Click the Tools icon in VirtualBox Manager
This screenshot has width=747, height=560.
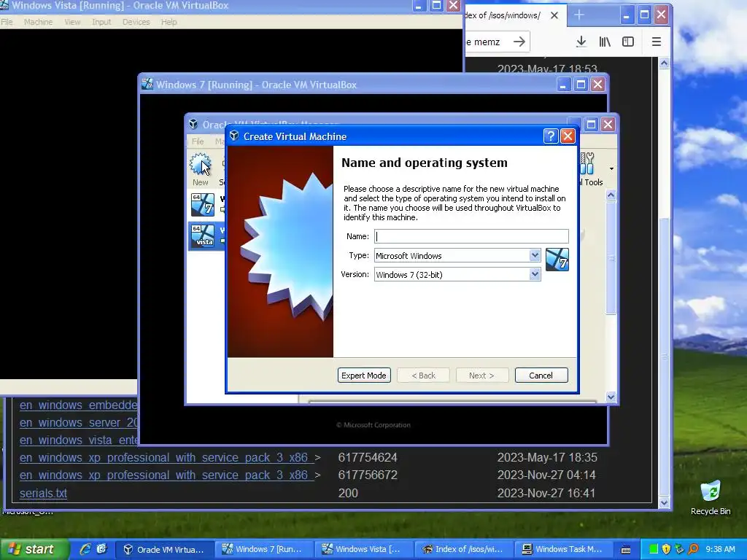coord(589,169)
